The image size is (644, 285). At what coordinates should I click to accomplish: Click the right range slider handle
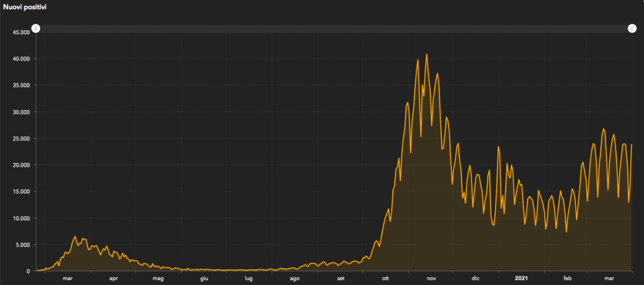pos(632,28)
